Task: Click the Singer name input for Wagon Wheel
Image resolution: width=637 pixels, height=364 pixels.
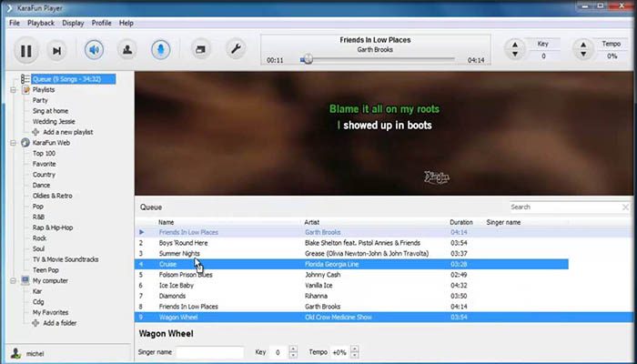Action: (x=210, y=352)
